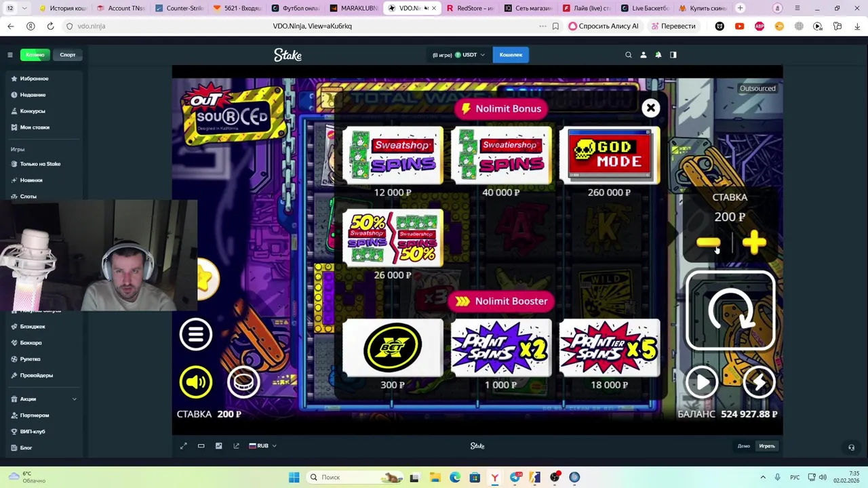Buy the 50% Sweatshop Spins option
This screenshot has height=488, width=868.
pyautogui.click(x=393, y=238)
